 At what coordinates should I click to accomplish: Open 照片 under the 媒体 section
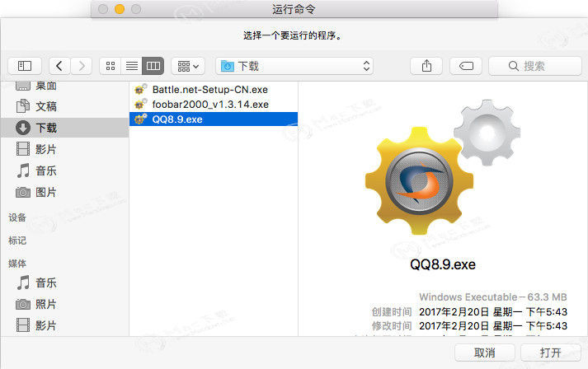65,304
